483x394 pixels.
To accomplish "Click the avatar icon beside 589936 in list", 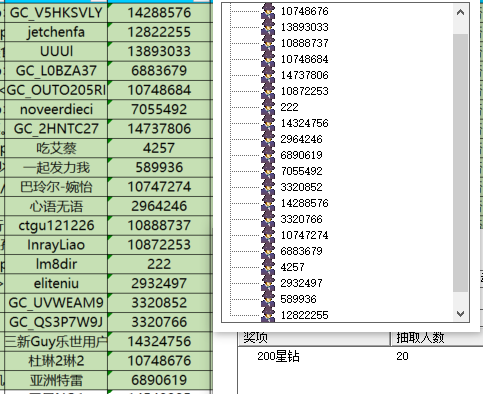I will [268, 299].
